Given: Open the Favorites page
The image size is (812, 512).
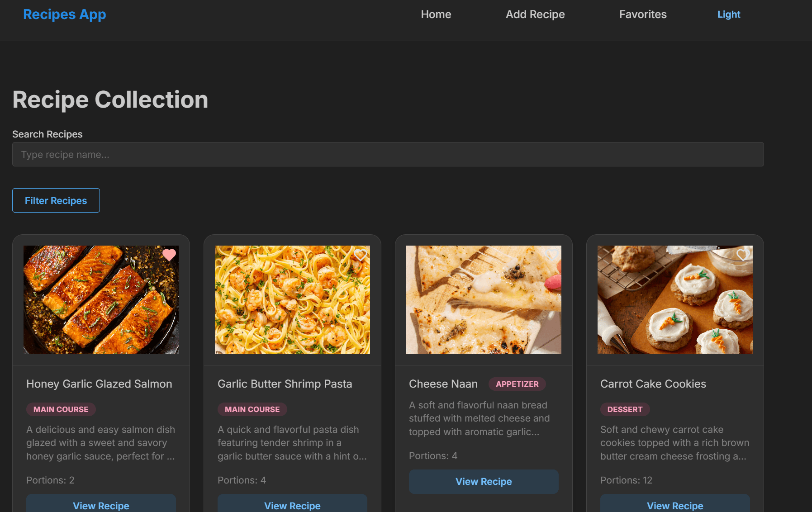Looking at the screenshot, I should coord(642,14).
